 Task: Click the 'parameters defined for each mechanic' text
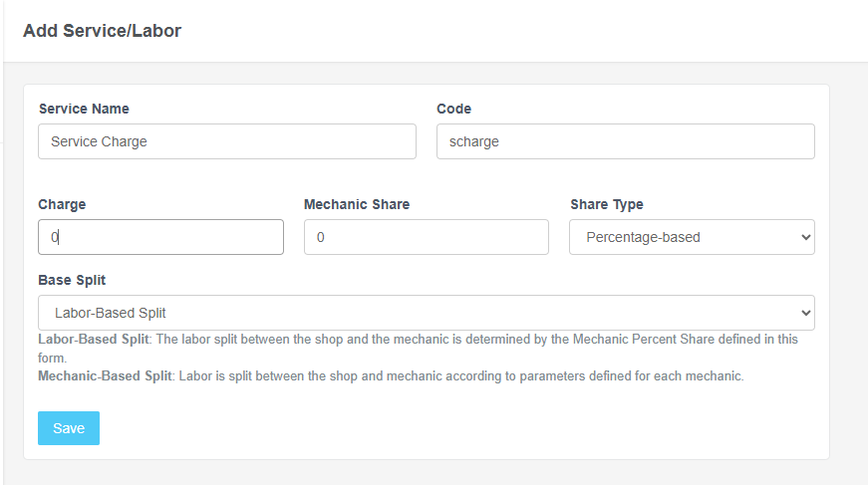coord(618,376)
